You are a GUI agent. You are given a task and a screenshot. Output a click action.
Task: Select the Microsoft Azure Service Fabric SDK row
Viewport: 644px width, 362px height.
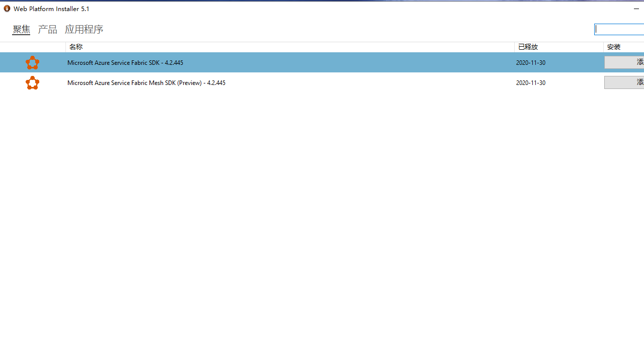tap(252, 62)
